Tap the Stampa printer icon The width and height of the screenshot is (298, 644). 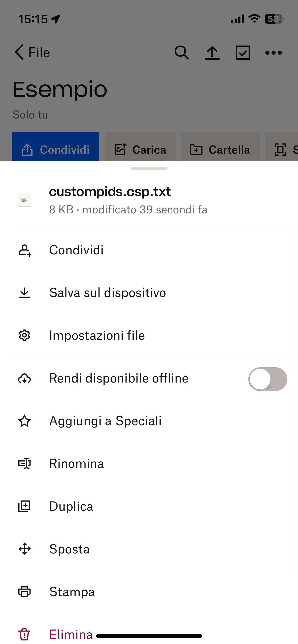(24, 592)
